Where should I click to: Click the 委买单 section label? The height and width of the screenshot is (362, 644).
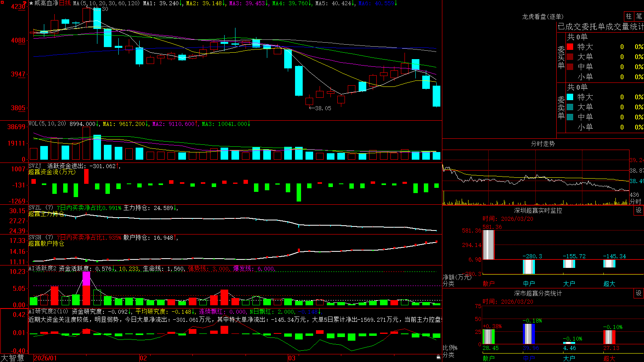(x=561, y=57)
